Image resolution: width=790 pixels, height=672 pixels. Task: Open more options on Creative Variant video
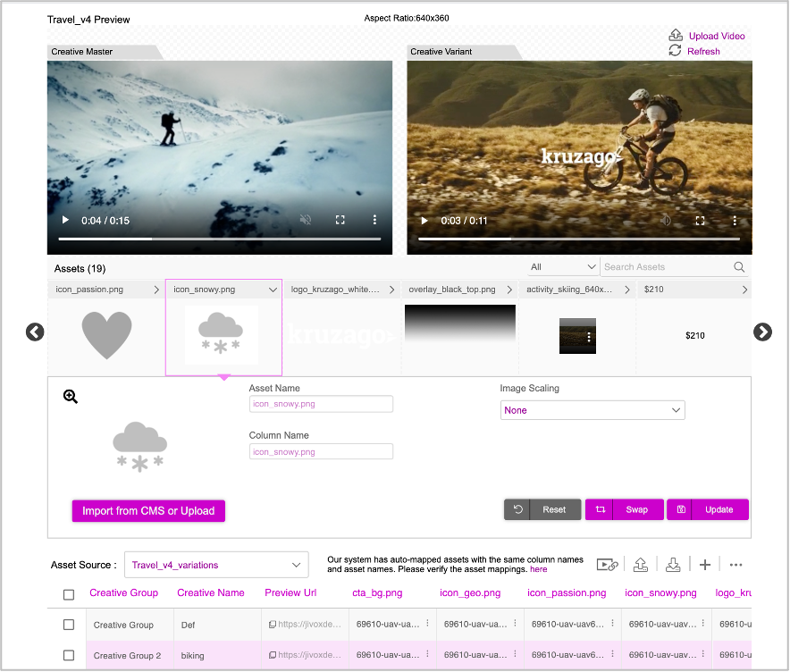[735, 221]
